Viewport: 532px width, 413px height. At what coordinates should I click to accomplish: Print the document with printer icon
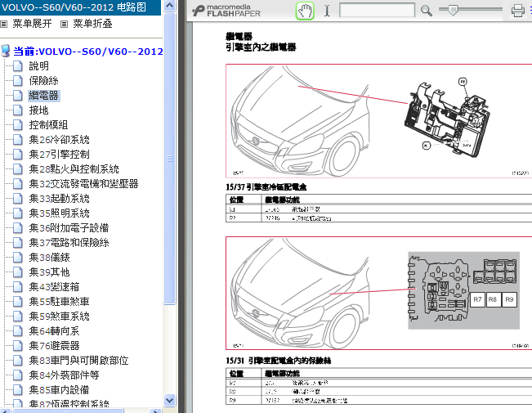click(518, 11)
